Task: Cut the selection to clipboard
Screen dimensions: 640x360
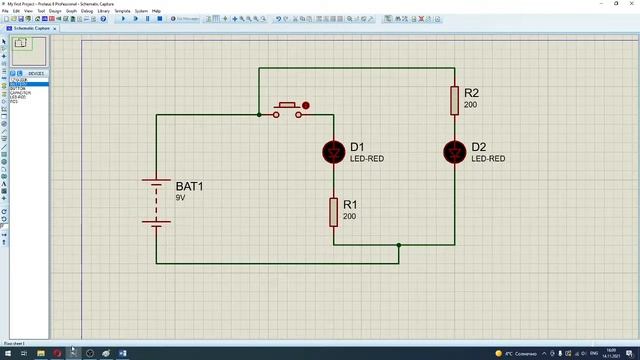Action: click(295, 19)
